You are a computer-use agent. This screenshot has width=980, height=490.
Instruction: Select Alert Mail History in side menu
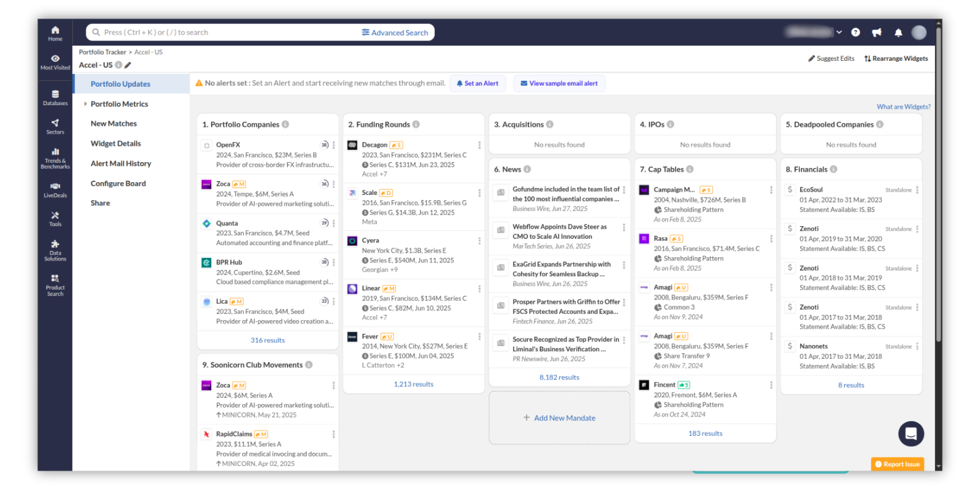(121, 164)
